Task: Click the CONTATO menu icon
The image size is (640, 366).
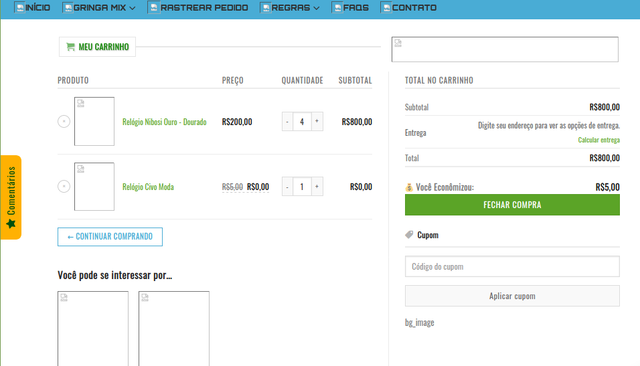Action: 386,8
